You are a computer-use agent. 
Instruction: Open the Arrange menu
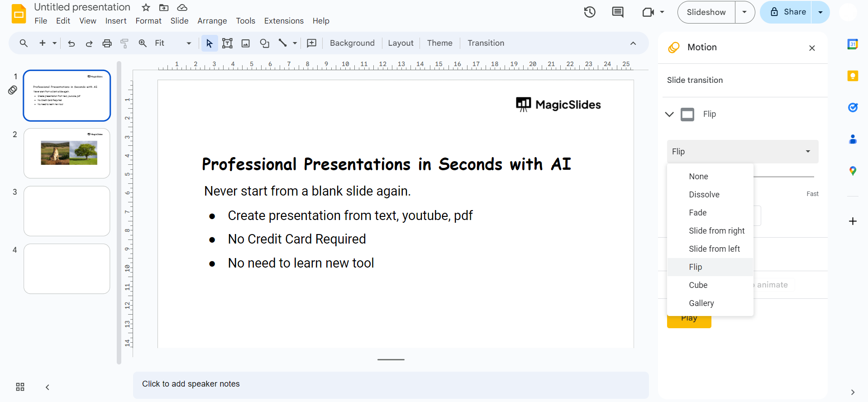212,21
